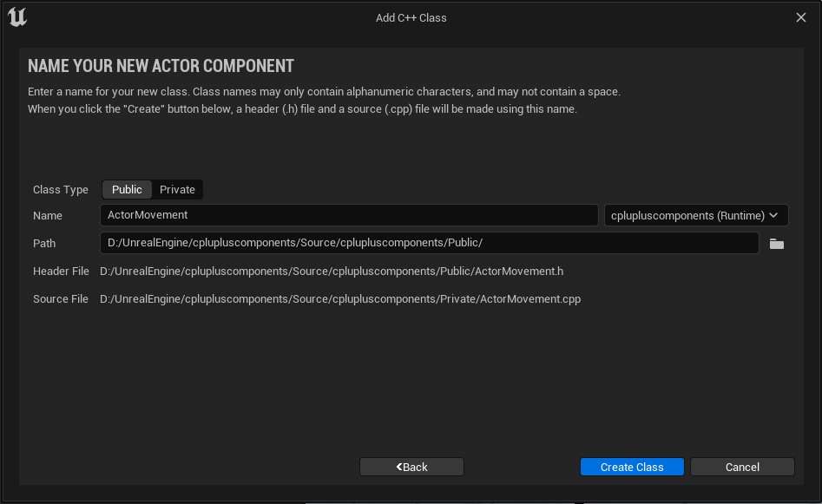Click the Unreal Engine logo icon
Image resolution: width=822 pixels, height=504 pixels.
17,17
